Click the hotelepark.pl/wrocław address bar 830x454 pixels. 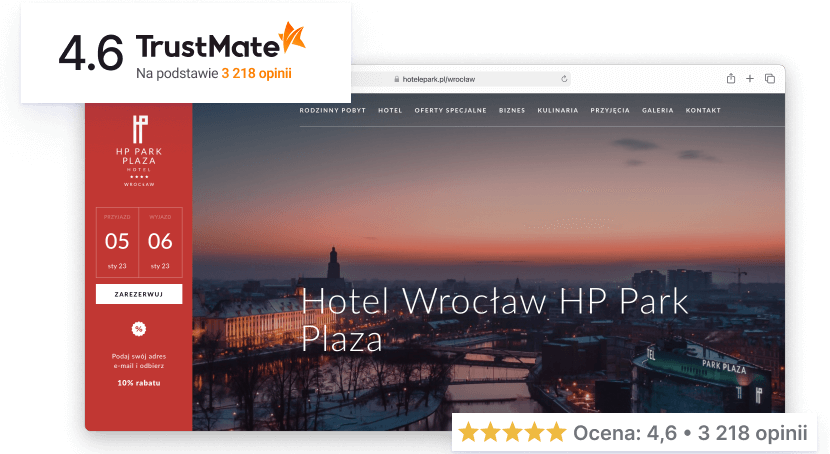(461, 79)
